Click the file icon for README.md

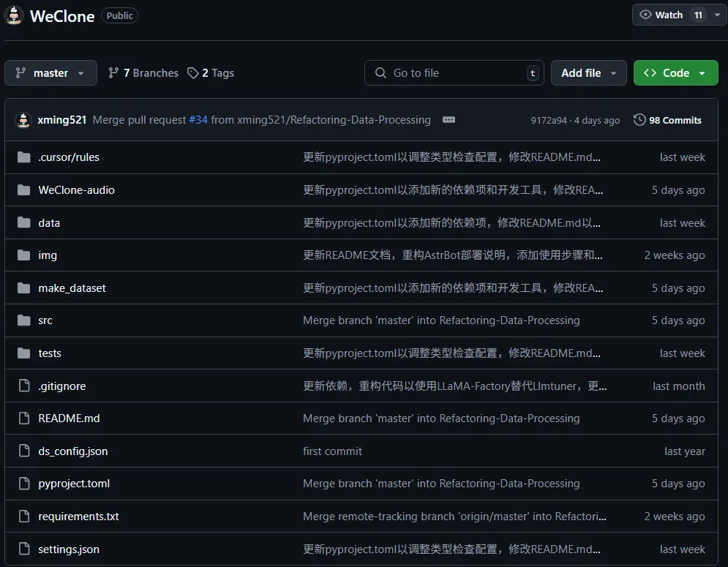(x=24, y=418)
